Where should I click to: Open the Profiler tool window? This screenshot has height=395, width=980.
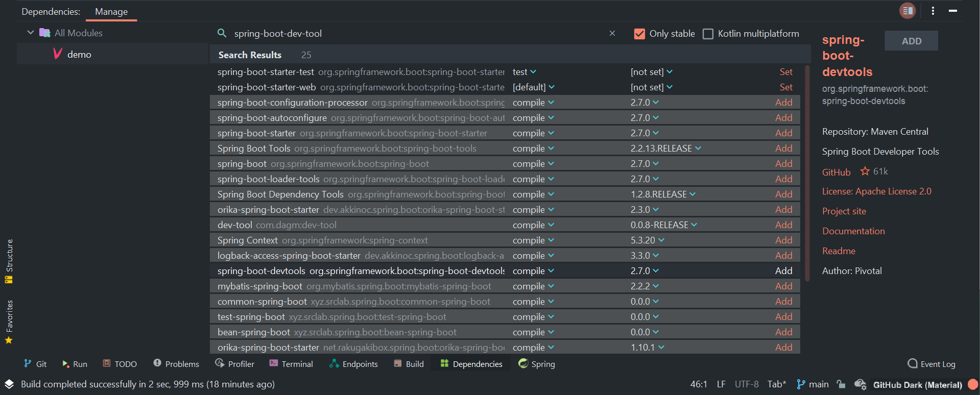point(235,364)
